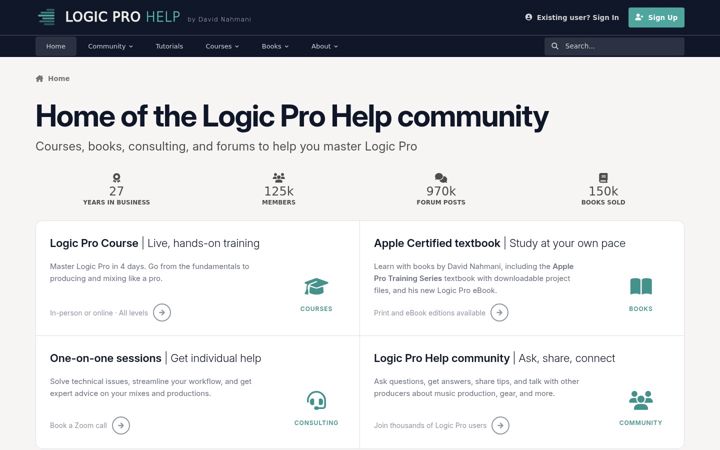Click the arrow next to Join thousands of users

500,425
